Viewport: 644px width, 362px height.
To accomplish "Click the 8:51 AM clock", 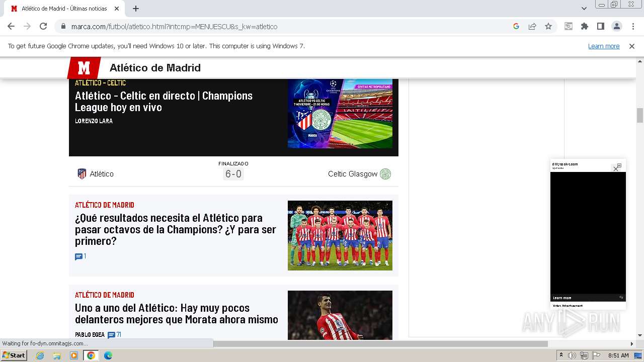I will click(618, 355).
